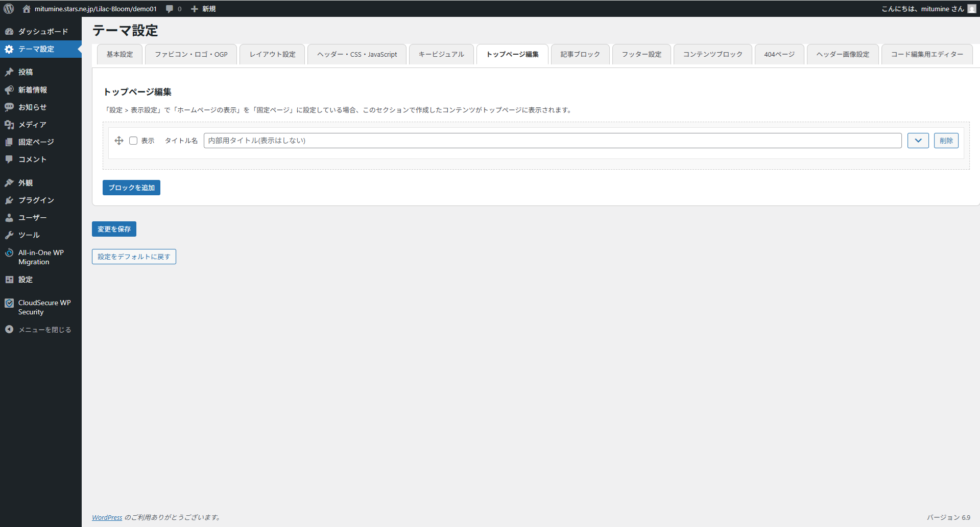Open All-in-One WP Migration menu
Image resolution: width=980 pixels, height=527 pixels.
(41, 257)
